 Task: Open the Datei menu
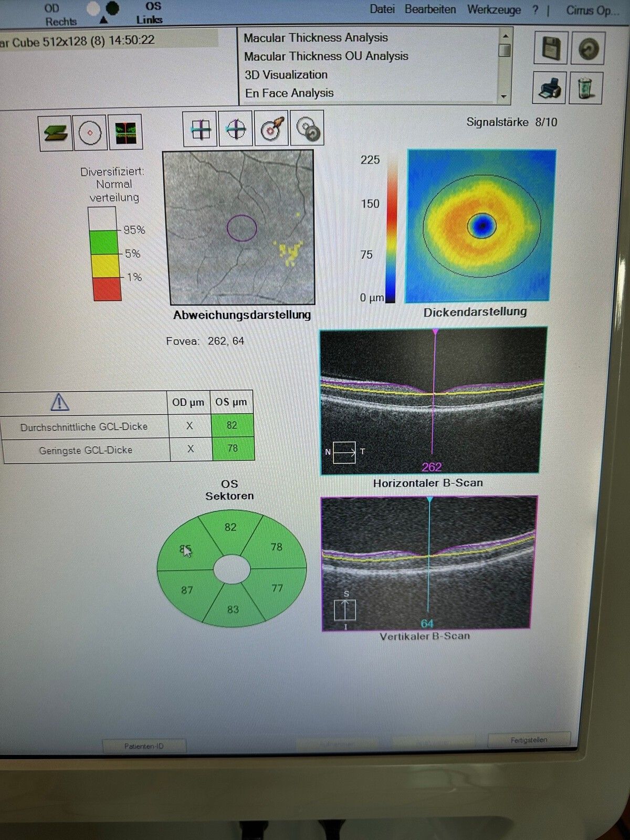(x=382, y=9)
